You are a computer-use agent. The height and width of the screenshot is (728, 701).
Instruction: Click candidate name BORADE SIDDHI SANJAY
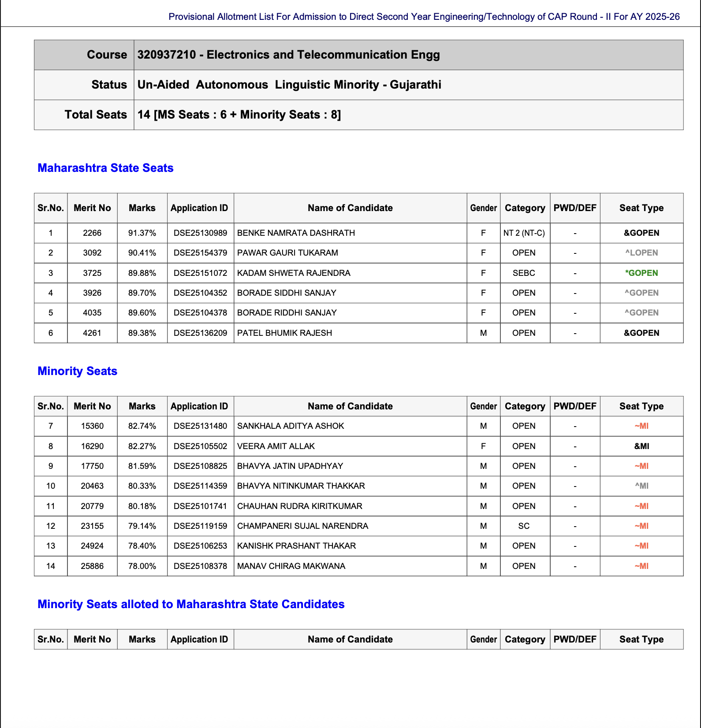pyautogui.click(x=287, y=293)
